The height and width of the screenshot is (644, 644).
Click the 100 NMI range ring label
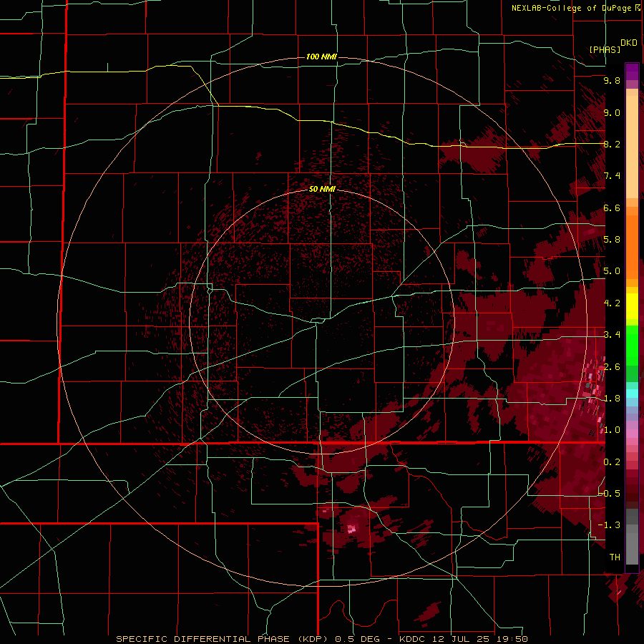(x=321, y=57)
